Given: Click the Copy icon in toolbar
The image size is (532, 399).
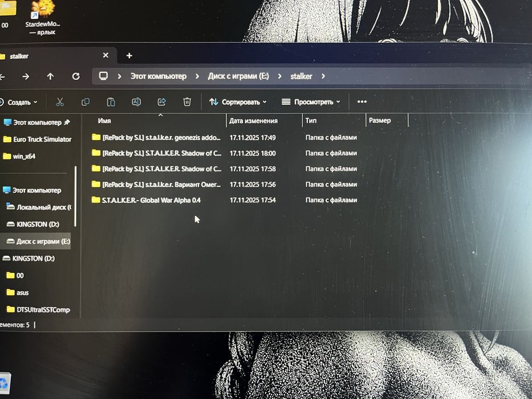Looking at the screenshot, I should (x=86, y=102).
